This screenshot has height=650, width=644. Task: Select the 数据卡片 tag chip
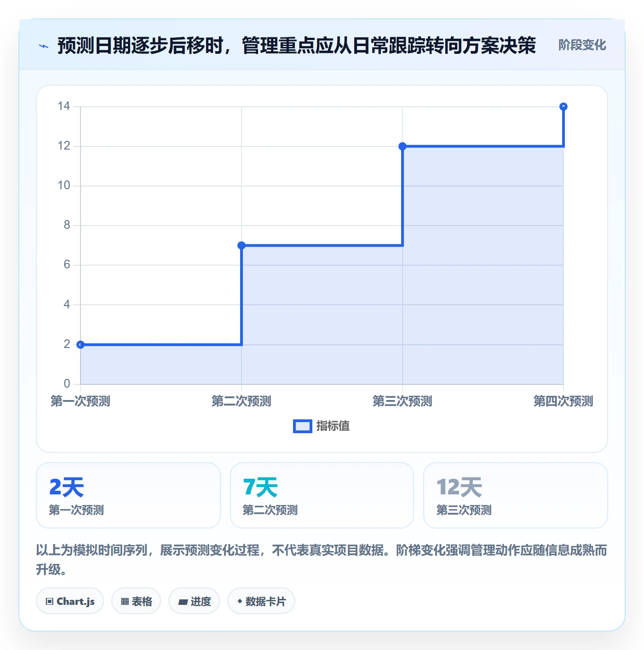(261, 601)
